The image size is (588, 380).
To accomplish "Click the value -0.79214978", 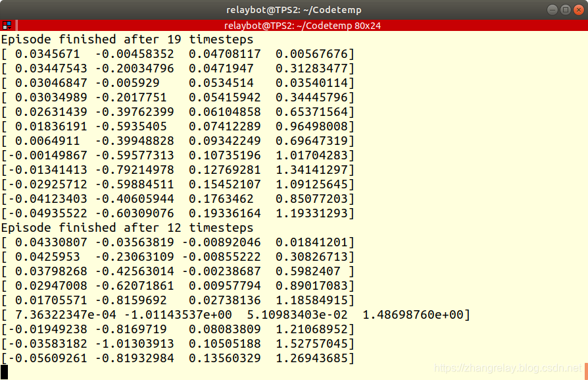I will click(134, 170).
